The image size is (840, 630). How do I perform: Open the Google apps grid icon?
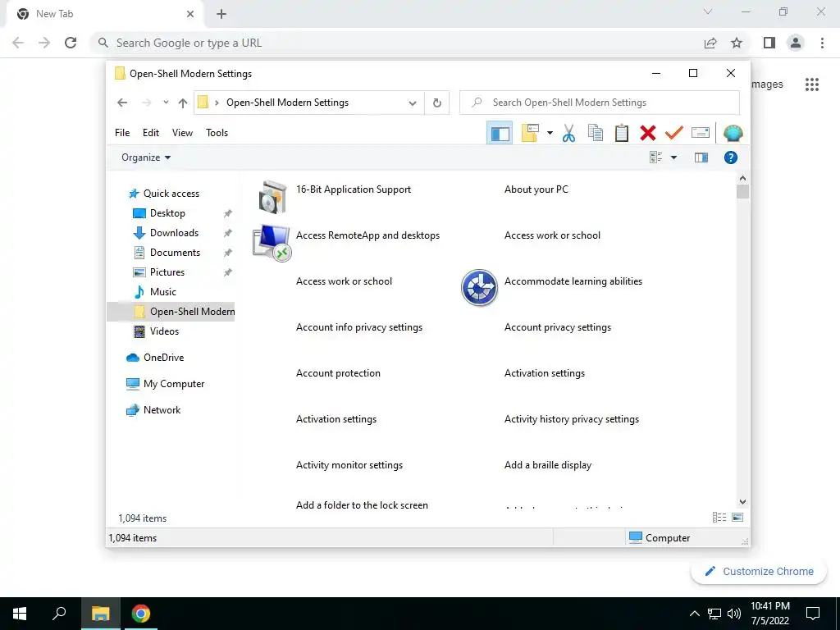812,84
